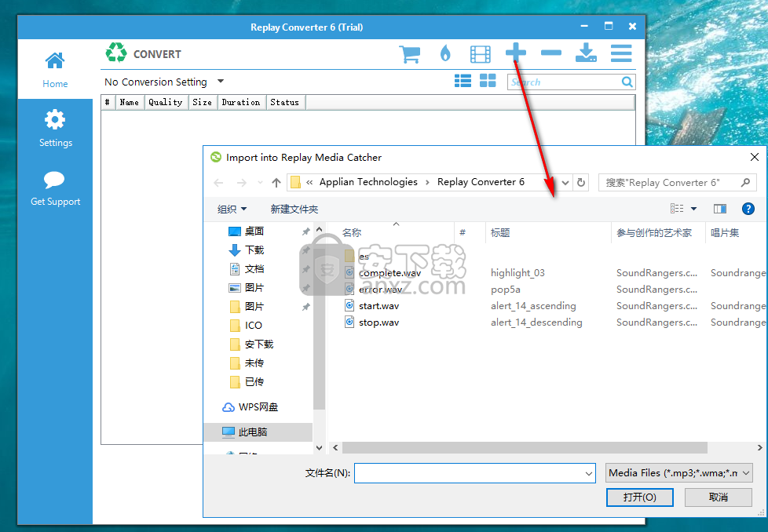Open recent locations dropdown arrow

click(260, 183)
